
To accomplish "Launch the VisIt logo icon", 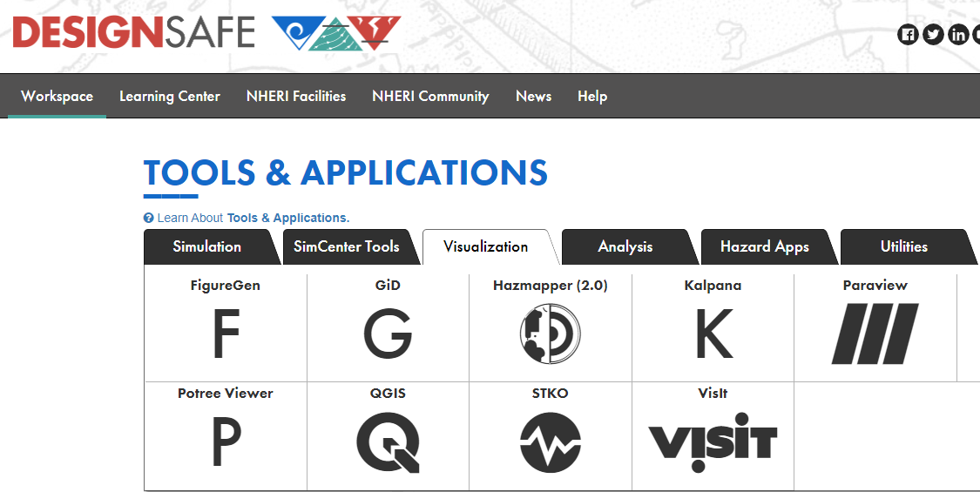I will pos(713,442).
